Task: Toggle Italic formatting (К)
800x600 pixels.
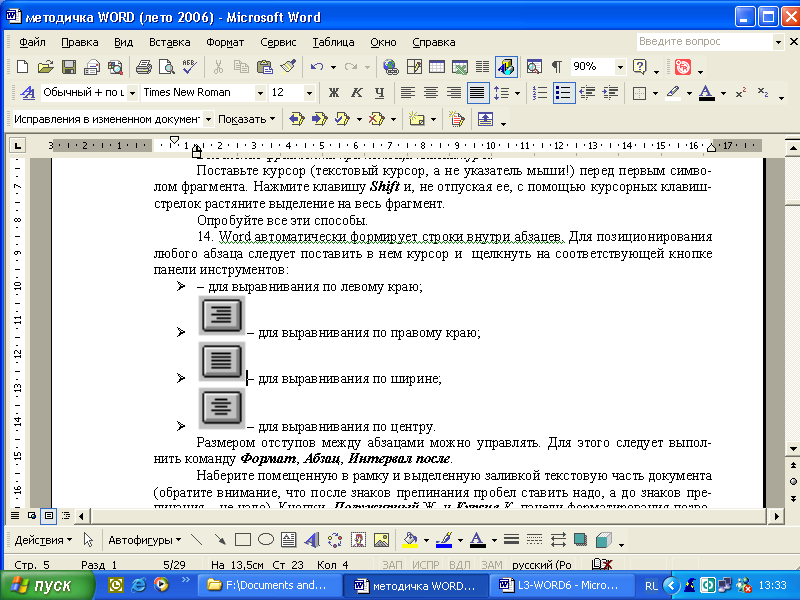Action: (x=357, y=93)
